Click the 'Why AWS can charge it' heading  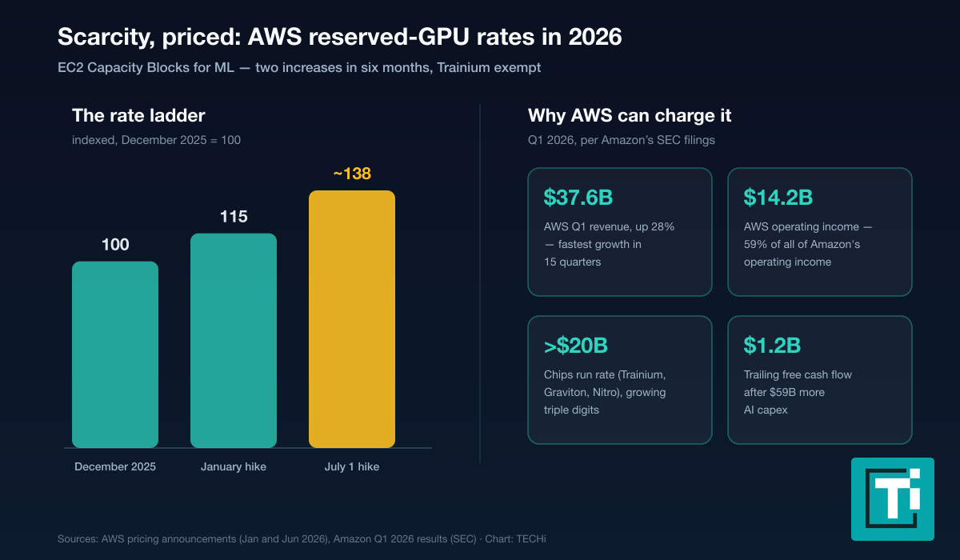(x=630, y=115)
